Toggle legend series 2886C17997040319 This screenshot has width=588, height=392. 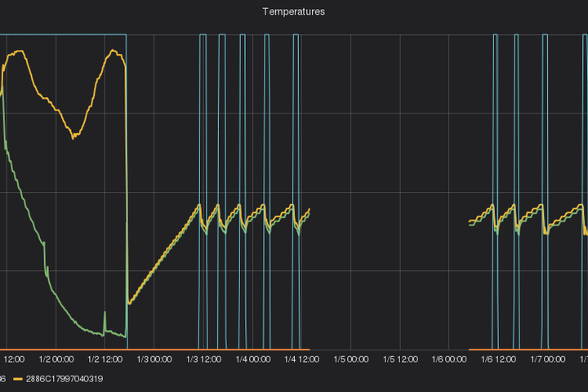pyautogui.click(x=65, y=379)
